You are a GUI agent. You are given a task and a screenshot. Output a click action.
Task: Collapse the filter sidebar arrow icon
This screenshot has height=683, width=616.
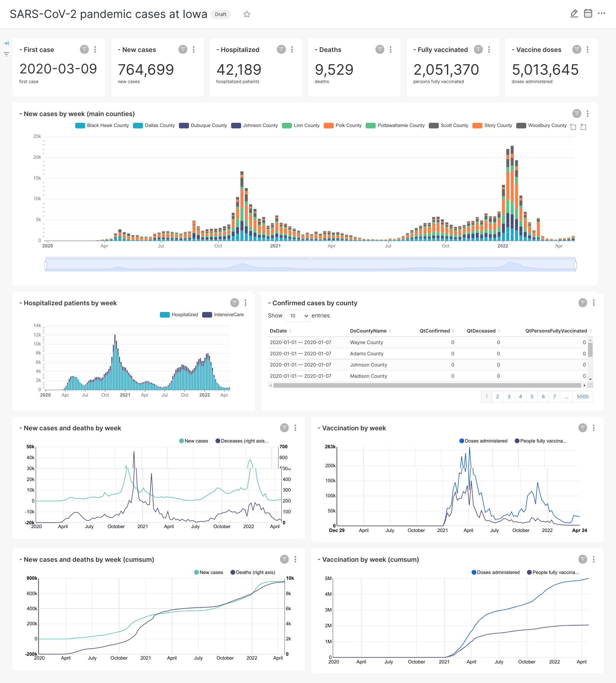(x=6, y=43)
